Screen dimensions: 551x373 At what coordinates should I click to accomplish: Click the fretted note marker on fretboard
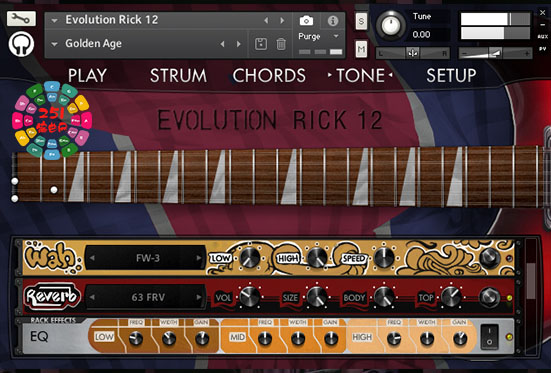pos(54,190)
